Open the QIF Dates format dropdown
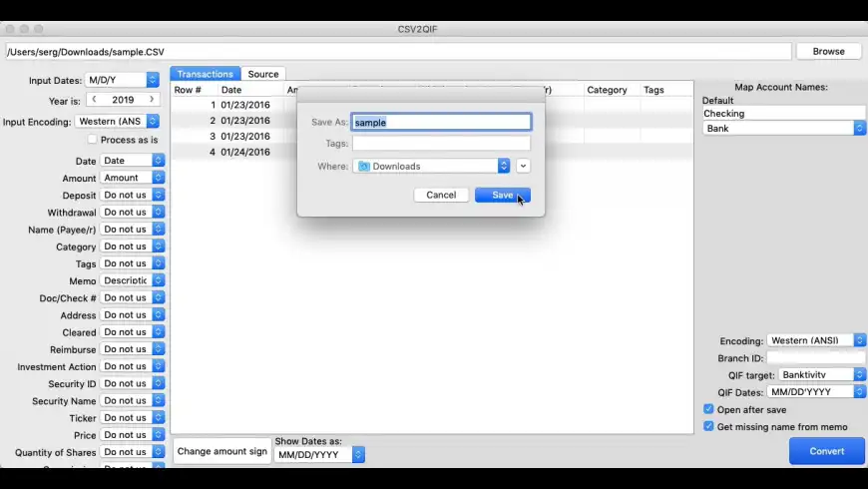Image resolution: width=868 pixels, height=489 pixels. pos(816,392)
